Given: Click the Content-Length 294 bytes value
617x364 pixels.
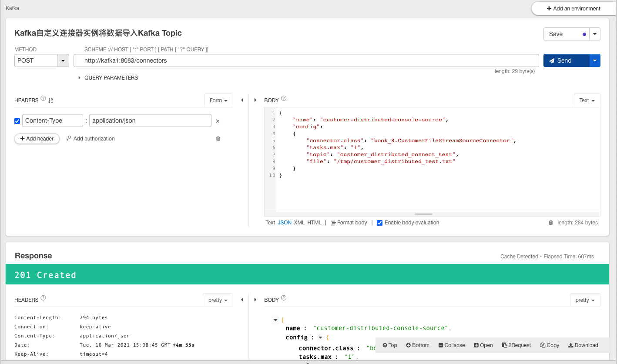Looking at the screenshot, I should coord(94,318).
